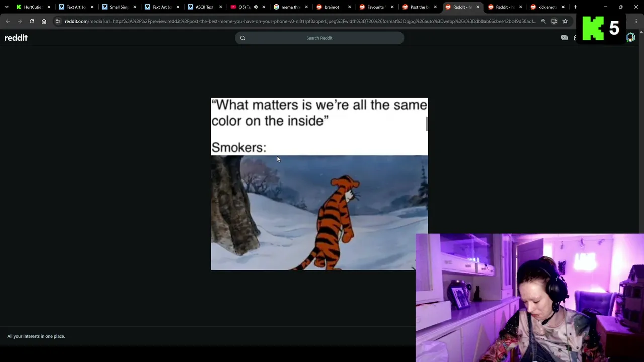Click the magnifier icon in Reddit search
The height and width of the screenshot is (362, 644).
(243, 38)
